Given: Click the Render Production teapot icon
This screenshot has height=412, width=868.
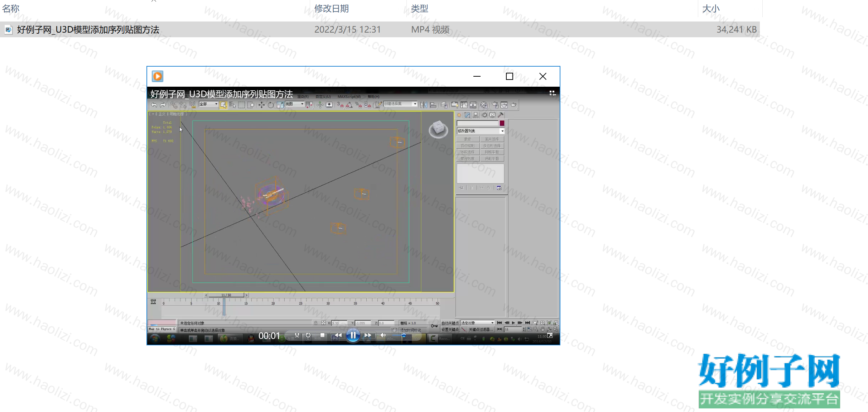Looking at the screenshot, I should [x=514, y=105].
